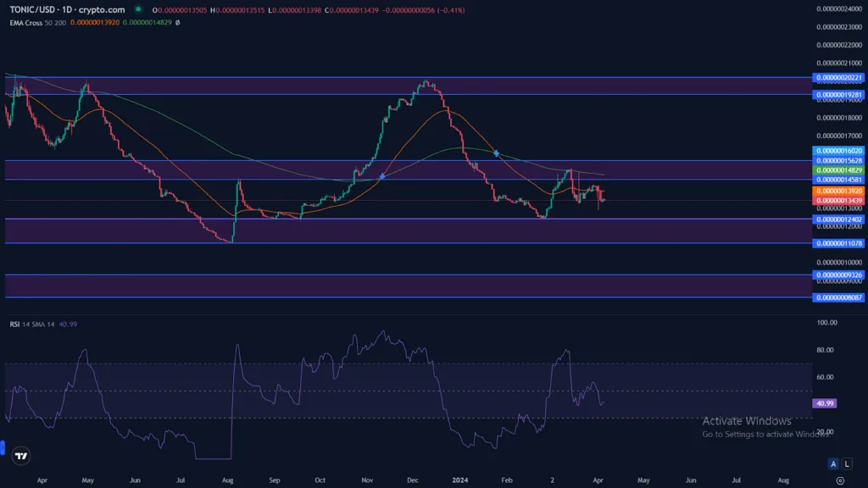The height and width of the screenshot is (488, 868).
Task: Click the 0.00000016020 price label
Action: (x=838, y=151)
